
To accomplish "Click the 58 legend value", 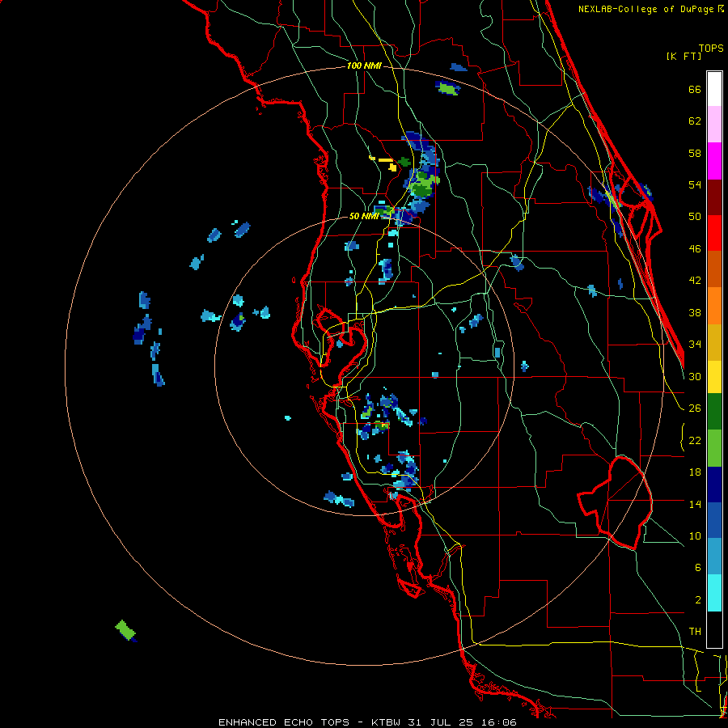I will [x=695, y=153].
